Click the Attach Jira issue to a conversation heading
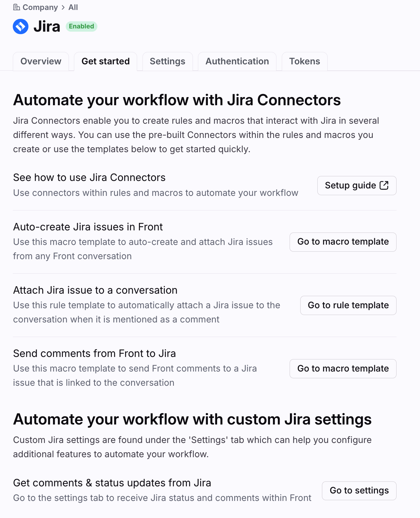This screenshot has height=518, width=420. pos(95,290)
